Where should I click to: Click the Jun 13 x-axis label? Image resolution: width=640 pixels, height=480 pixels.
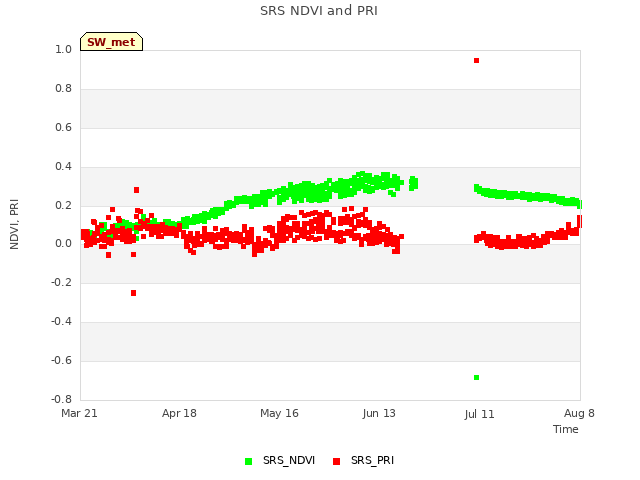(x=379, y=413)
